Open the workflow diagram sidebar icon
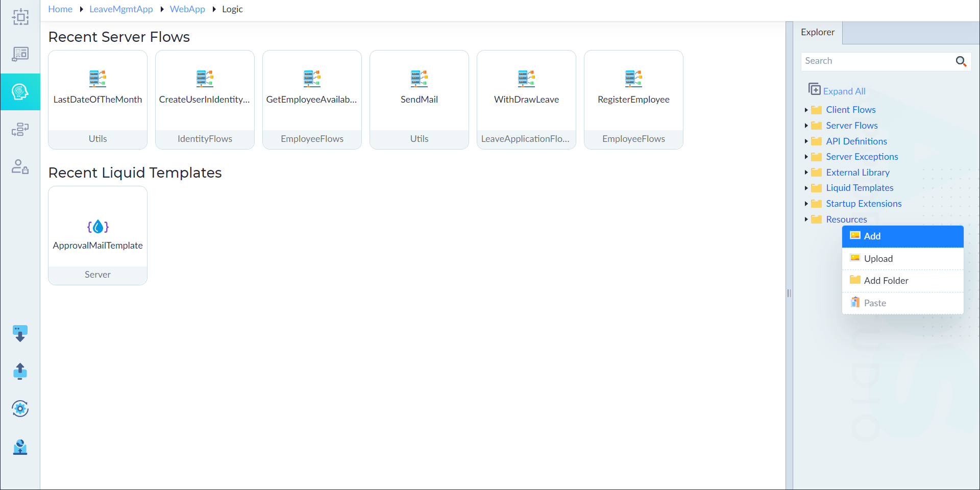 (20, 129)
